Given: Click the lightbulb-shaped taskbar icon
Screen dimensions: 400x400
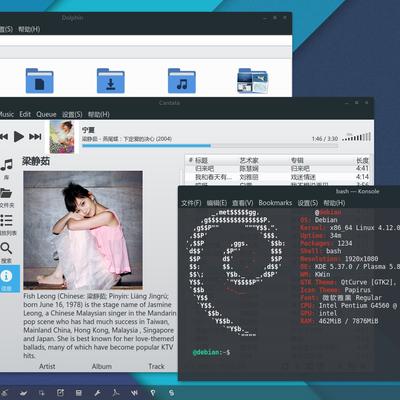Looking at the screenshot, I should [x=153, y=393].
